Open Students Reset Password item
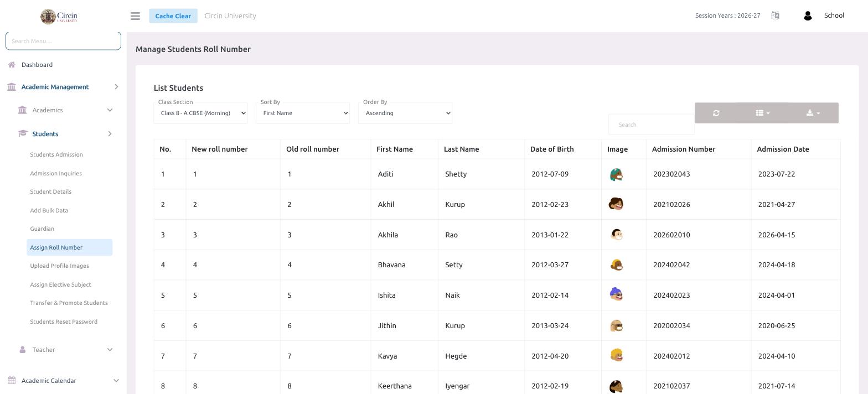Image resolution: width=868 pixels, height=394 pixels. (64, 322)
